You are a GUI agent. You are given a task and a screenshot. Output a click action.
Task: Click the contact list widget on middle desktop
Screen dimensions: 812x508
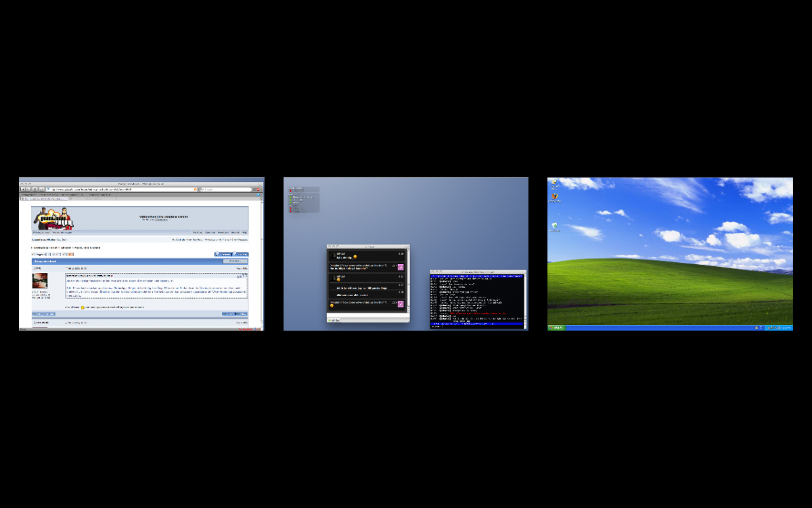pos(303,200)
